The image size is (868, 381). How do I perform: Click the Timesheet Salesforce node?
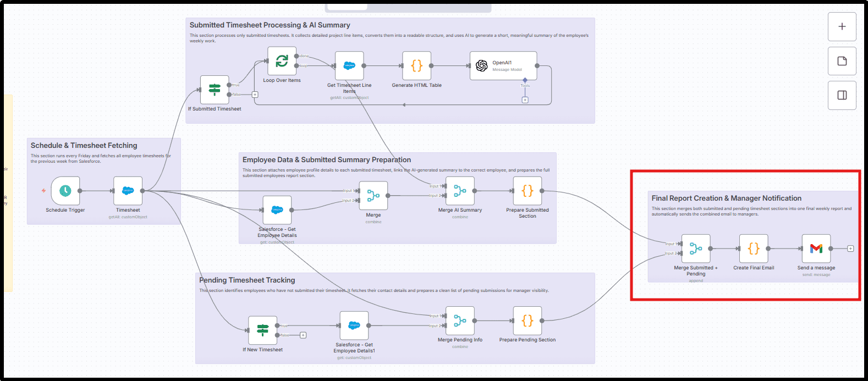[x=128, y=191]
